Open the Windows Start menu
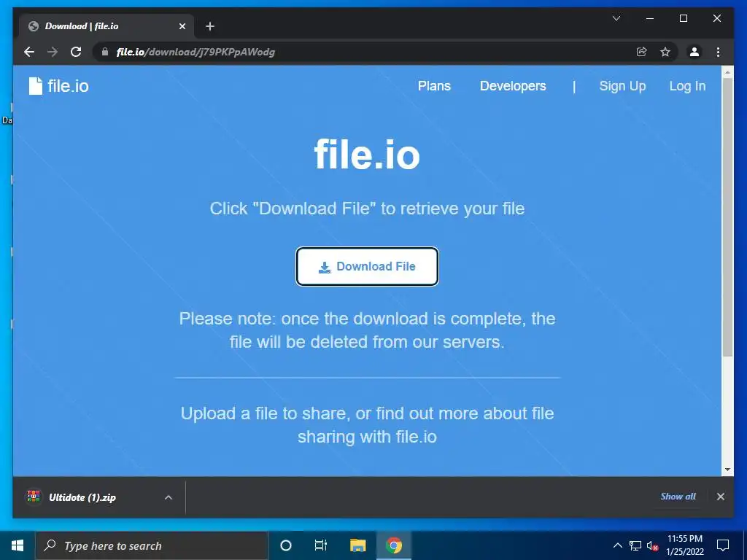 18,545
